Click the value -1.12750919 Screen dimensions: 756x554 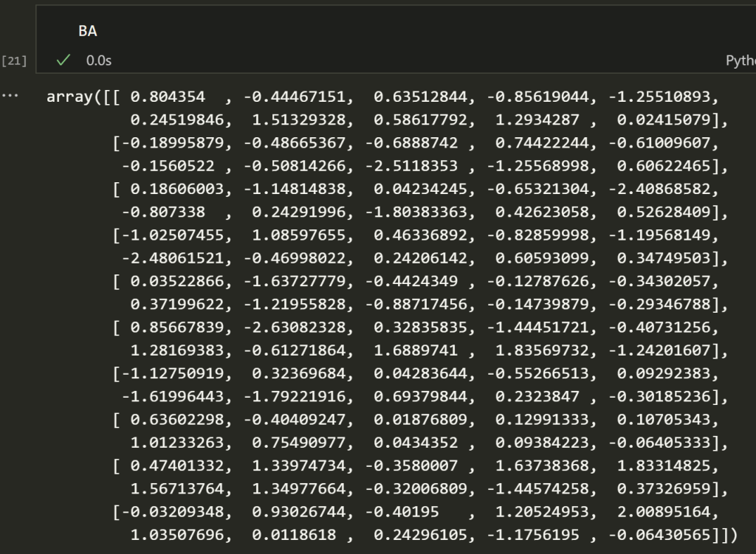point(173,374)
